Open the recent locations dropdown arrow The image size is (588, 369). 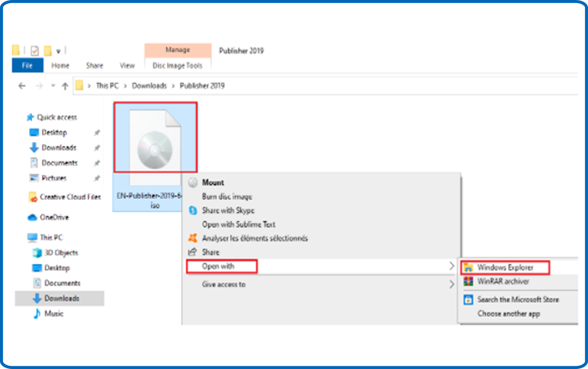(x=53, y=86)
